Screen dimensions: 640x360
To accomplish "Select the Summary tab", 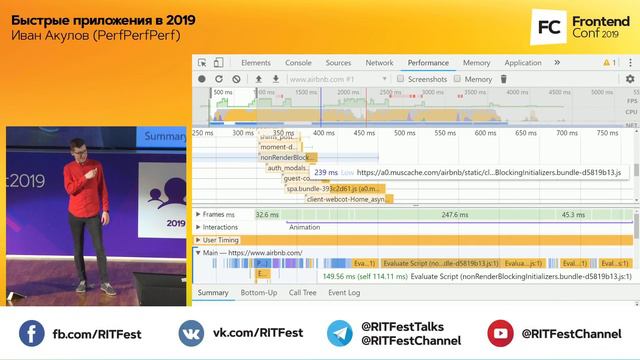I will point(213,293).
